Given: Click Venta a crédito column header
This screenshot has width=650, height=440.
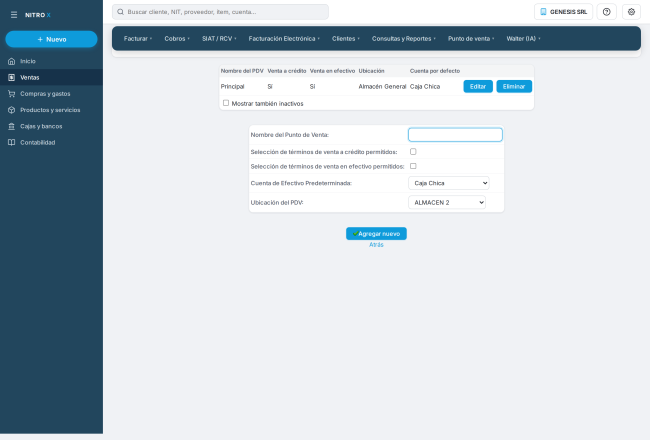Looking at the screenshot, I should (x=287, y=71).
